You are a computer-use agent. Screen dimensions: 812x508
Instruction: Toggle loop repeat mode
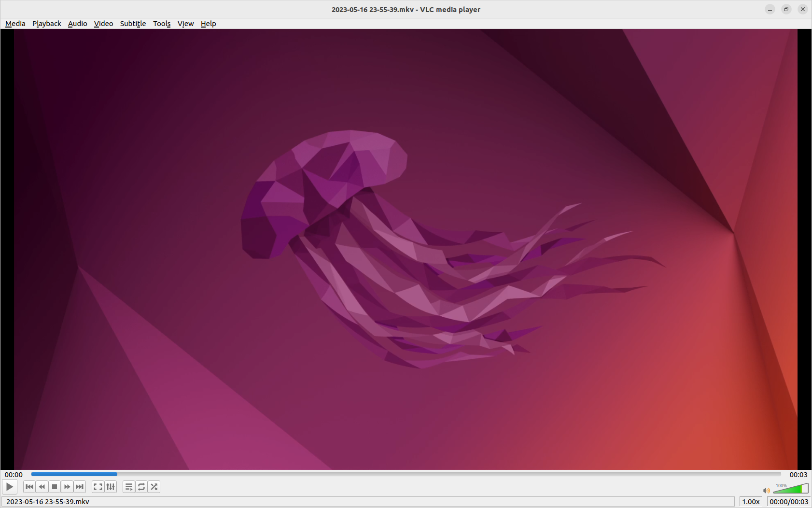coord(141,487)
